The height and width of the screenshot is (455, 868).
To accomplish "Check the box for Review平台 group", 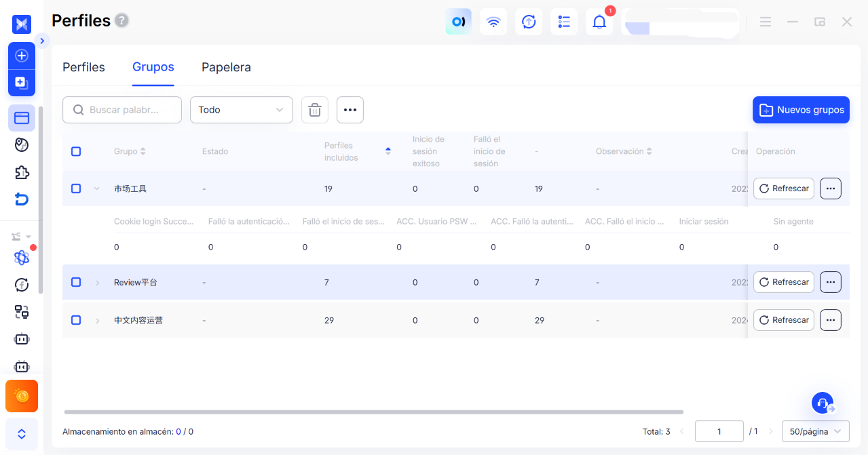I will coord(76,282).
